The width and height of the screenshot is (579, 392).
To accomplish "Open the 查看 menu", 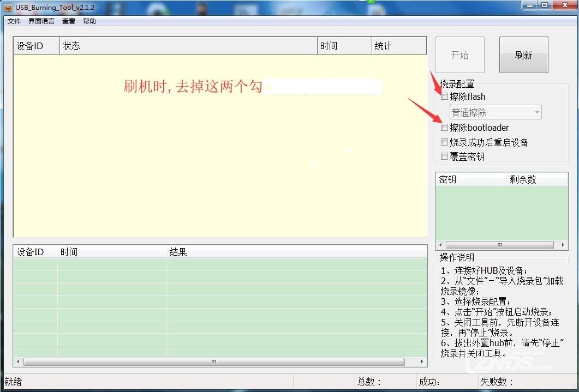I will 69,21.
